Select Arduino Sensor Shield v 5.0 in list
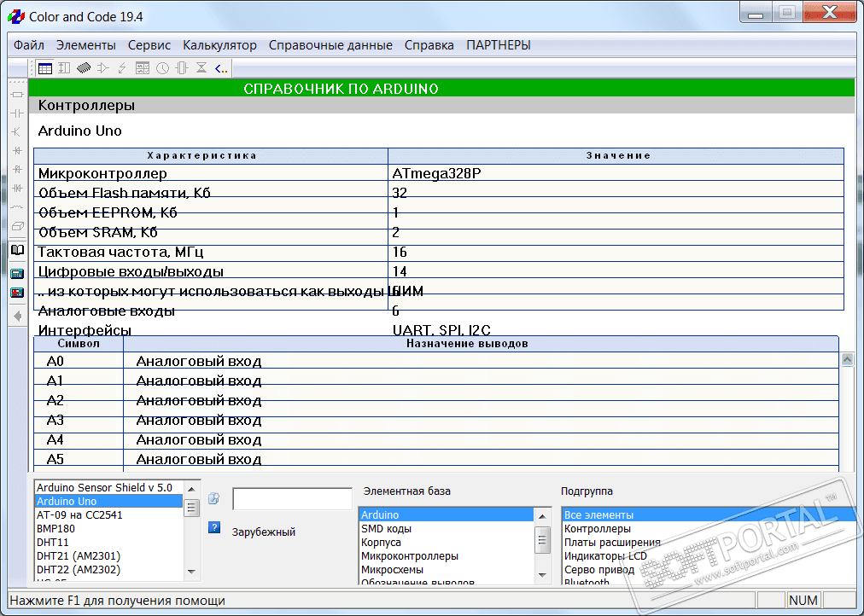 tap(108, 488)
